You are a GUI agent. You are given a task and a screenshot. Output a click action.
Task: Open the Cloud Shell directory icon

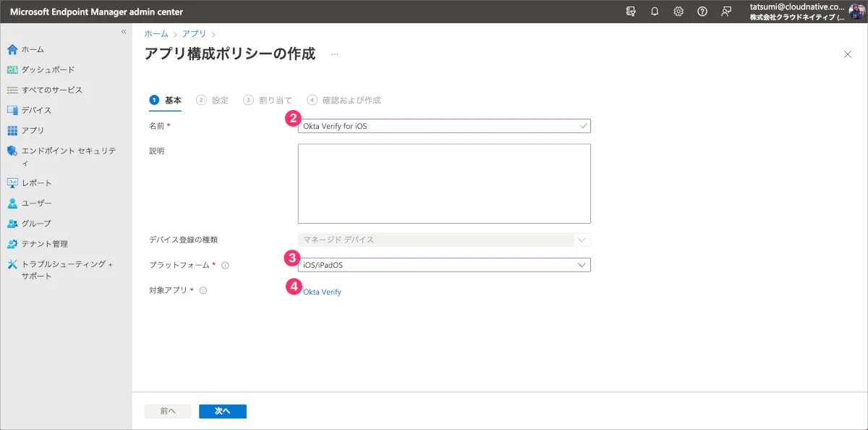pos(631,12)
